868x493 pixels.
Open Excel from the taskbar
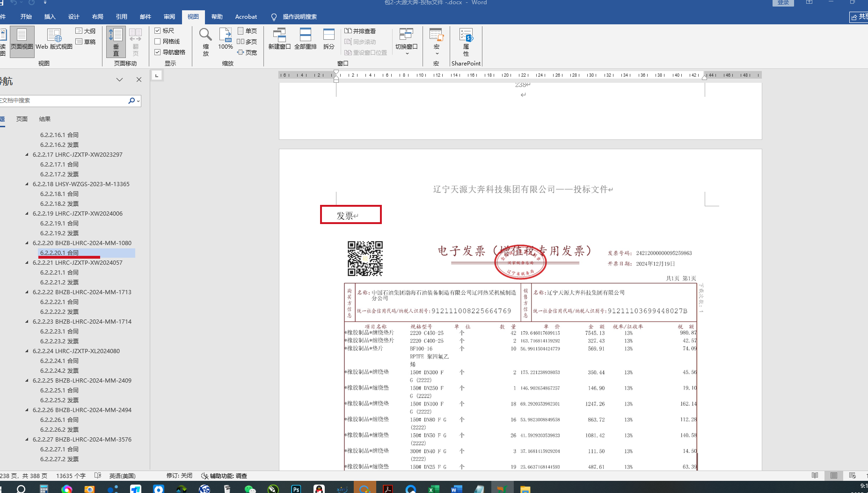point(433,489)
